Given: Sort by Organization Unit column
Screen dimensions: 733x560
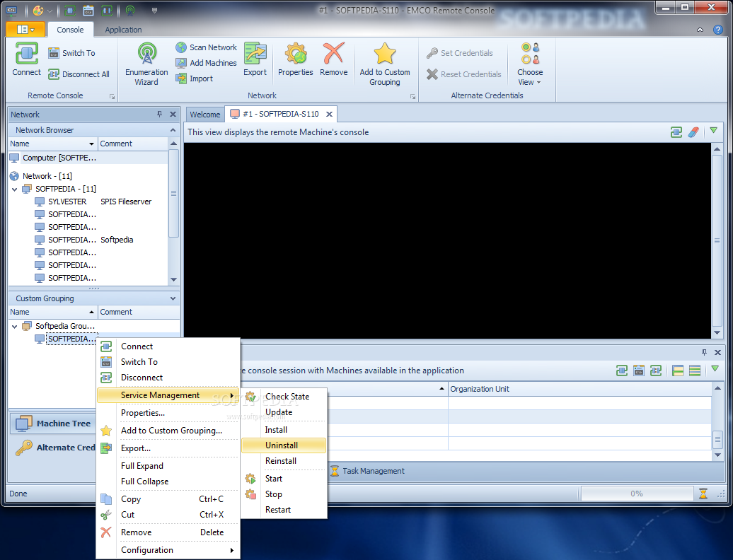Looking at the screenshot, I should (579, 389).
